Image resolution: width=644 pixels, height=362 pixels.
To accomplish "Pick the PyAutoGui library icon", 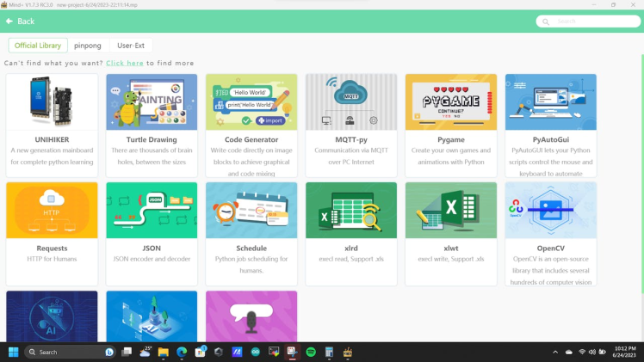I will click(x=551, y=101).
